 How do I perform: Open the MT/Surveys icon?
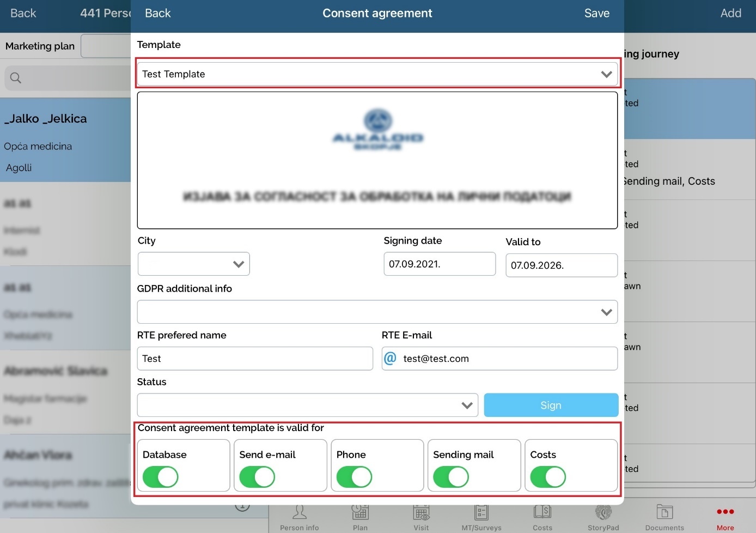pos(481,513)
